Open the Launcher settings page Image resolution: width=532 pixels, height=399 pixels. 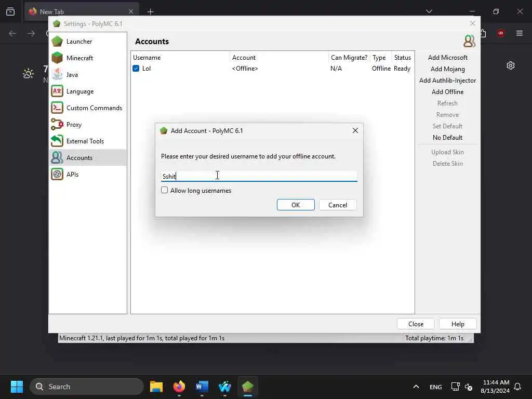[88, 42]
